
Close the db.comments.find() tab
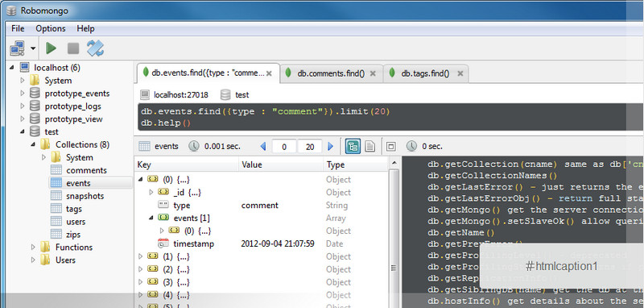[373, 73]
